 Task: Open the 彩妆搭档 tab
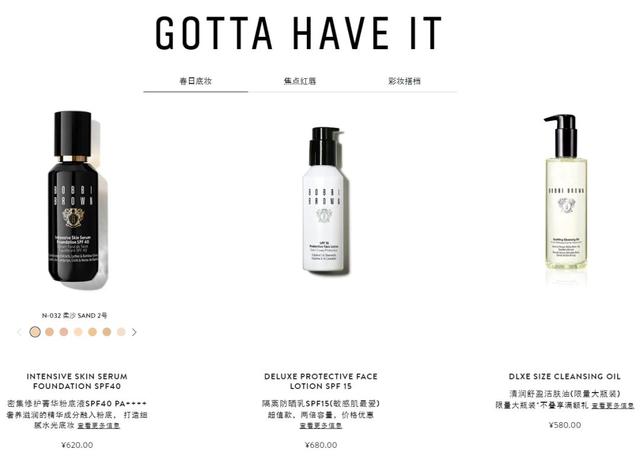coord(404,81)
